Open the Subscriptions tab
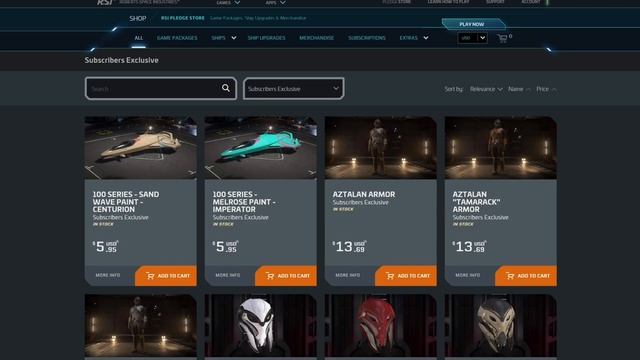The width and height of the screenshot is (640, 360). [367, 38]
